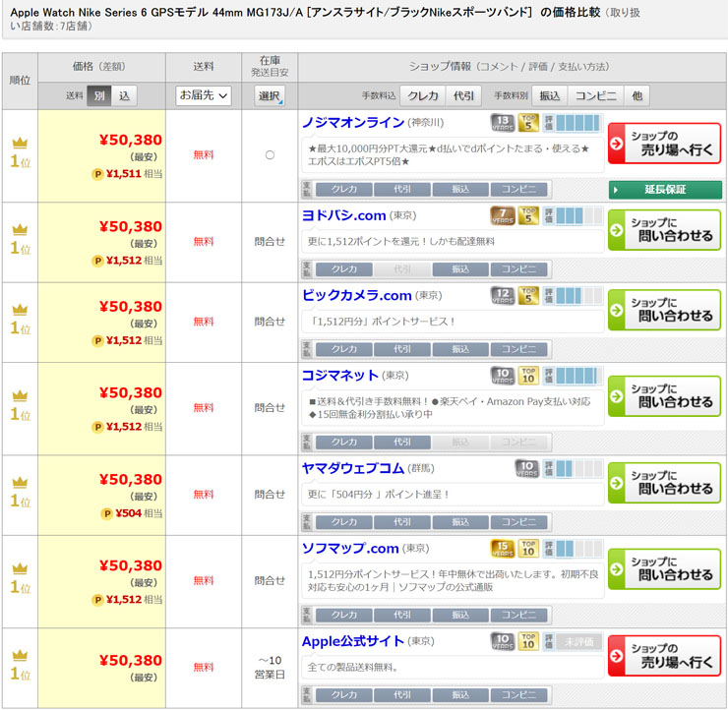This screenshot has width=728, height=710.
Task: Click Apple公式サイト TOP 10 badge icon
Action: pos(528,642)
